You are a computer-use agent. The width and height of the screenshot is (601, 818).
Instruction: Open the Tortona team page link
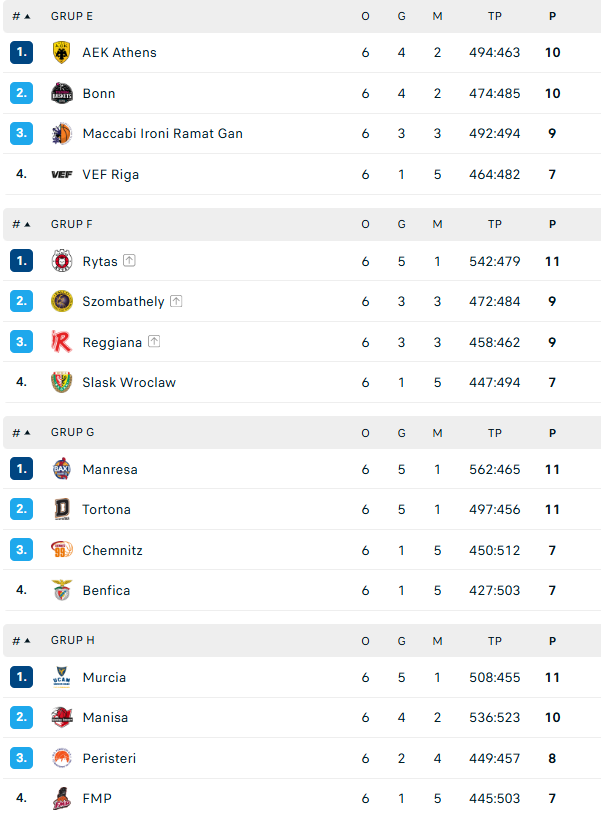point(106,510)
